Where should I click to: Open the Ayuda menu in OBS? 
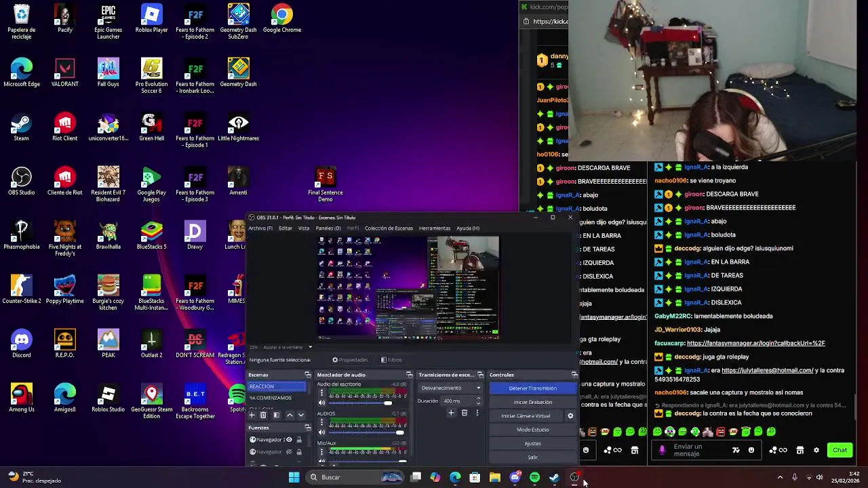click(468, 228)
